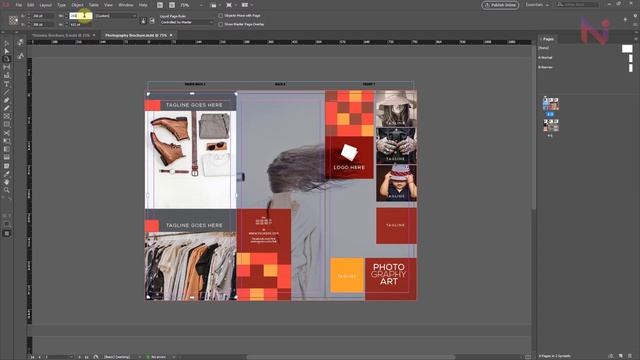
Task: Click the page width (W) field
Action: point(80,16)
